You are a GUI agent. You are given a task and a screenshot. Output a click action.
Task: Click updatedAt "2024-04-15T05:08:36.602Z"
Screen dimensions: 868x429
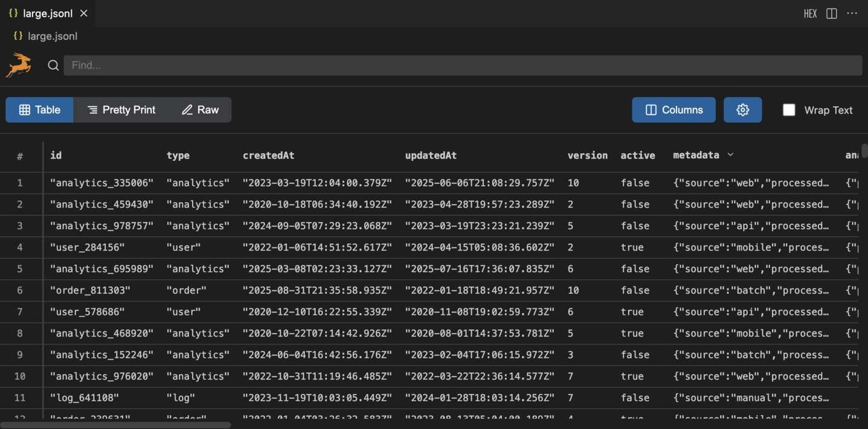pyautogui.click(x=480, y=247)
